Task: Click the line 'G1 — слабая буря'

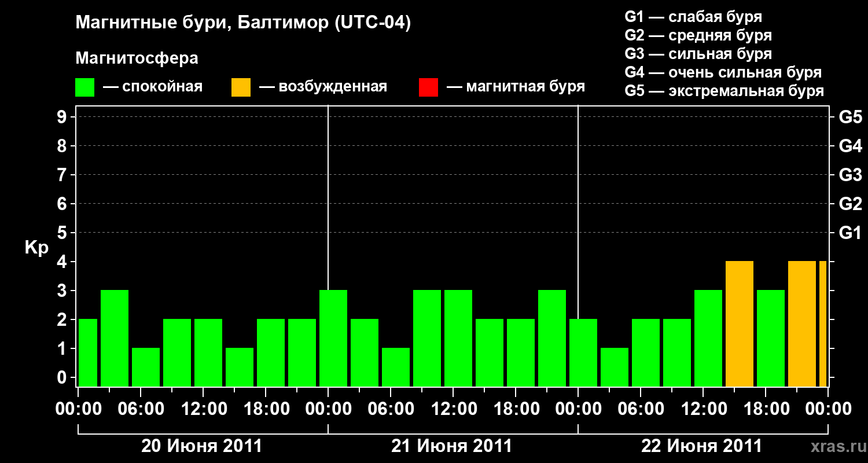Action: coord(693,17)
